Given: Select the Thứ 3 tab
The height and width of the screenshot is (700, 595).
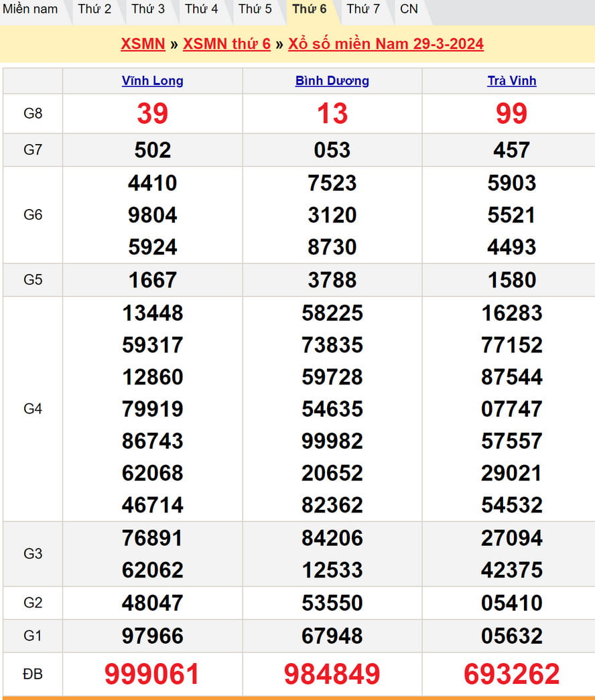Looking at the screenshot, I should pyautogui.click(x=148, y=9).
